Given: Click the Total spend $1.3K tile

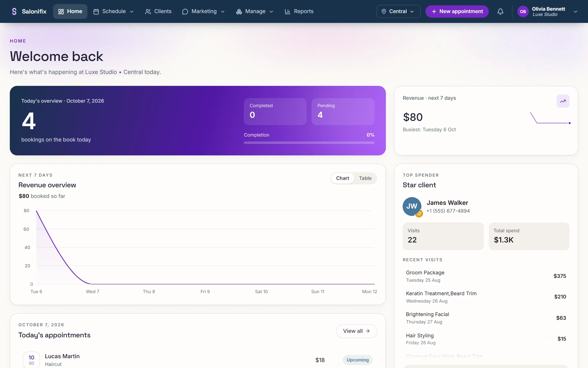Looking at the screenshot, I should (529, 236).
